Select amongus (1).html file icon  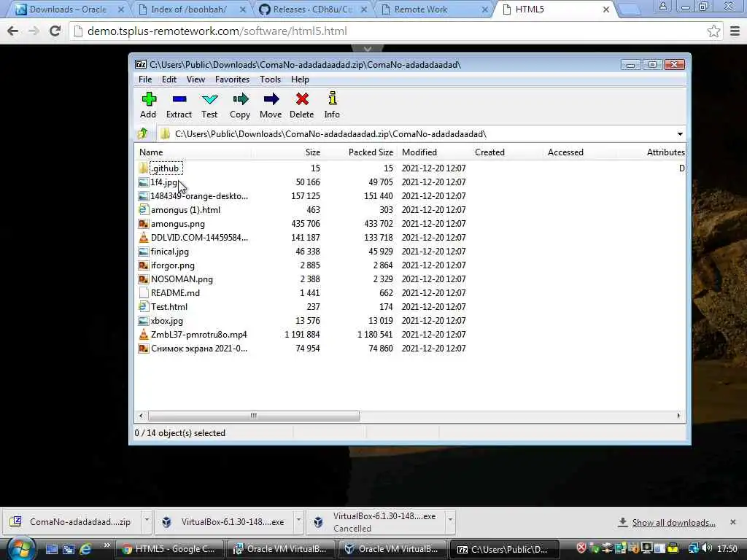coord(144,209)
